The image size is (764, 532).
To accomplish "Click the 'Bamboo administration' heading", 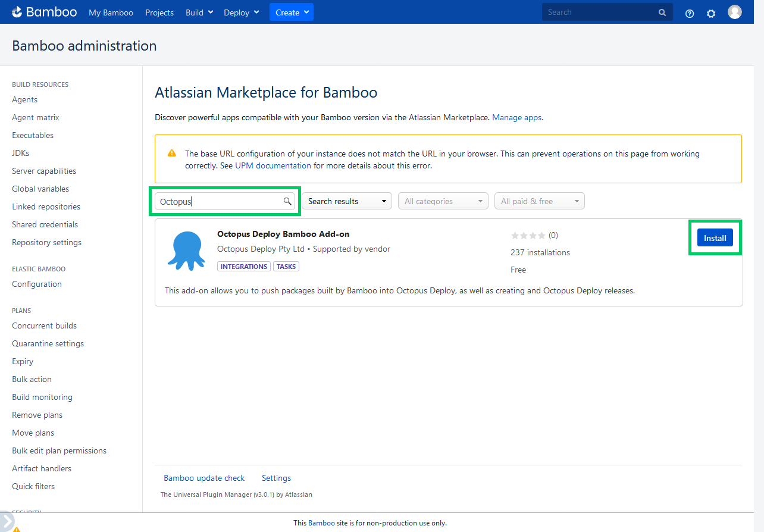I will coord(84,46).
